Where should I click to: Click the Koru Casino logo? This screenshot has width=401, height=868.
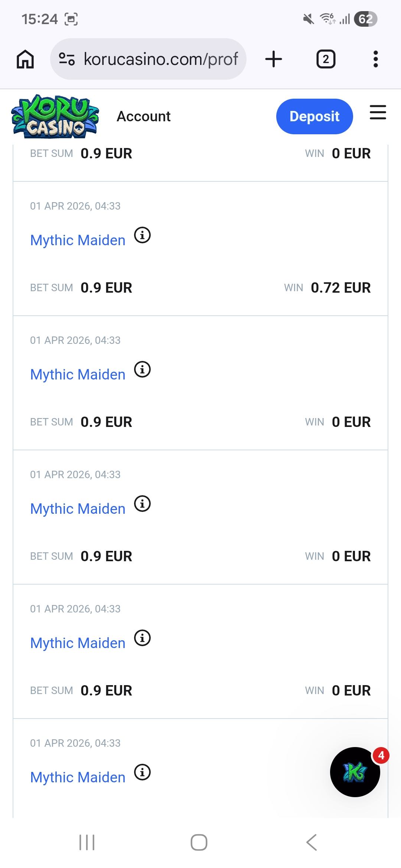point(56,116)
